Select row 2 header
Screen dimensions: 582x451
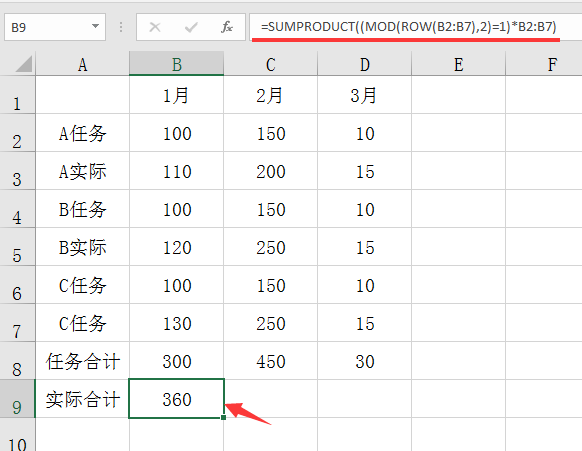tap(17, 133)
